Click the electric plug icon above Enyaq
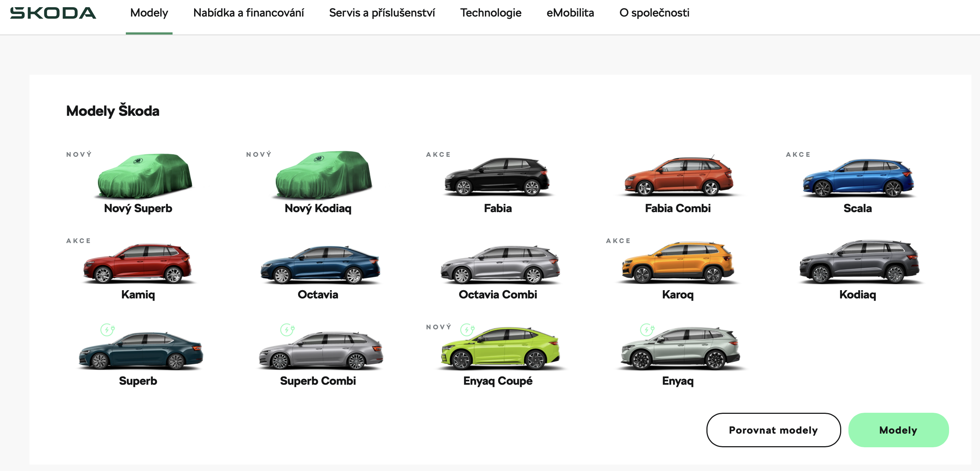The image size is (980, 471). tap(647, 329)
